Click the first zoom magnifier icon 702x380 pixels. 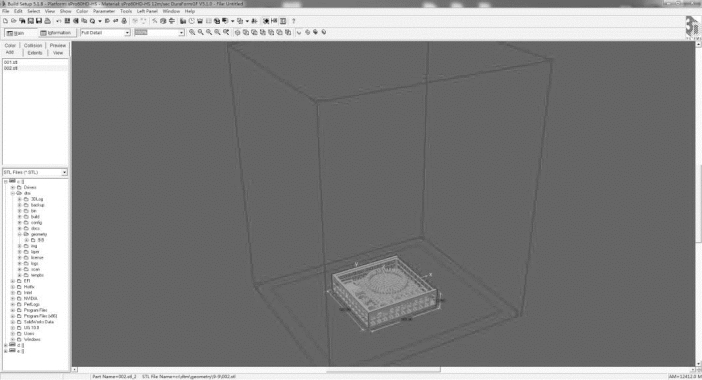[x=192, y=32]
